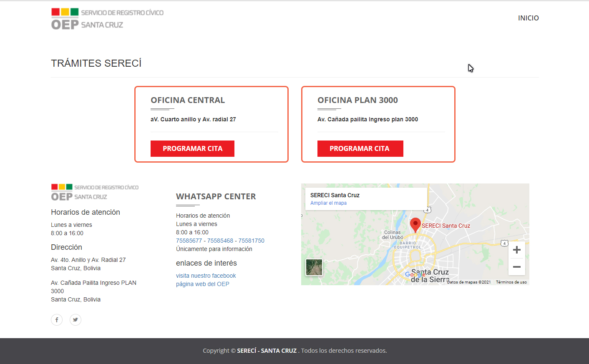Open the Facebook social icon
The image size is (589, 364).
(x=57, y=320)
